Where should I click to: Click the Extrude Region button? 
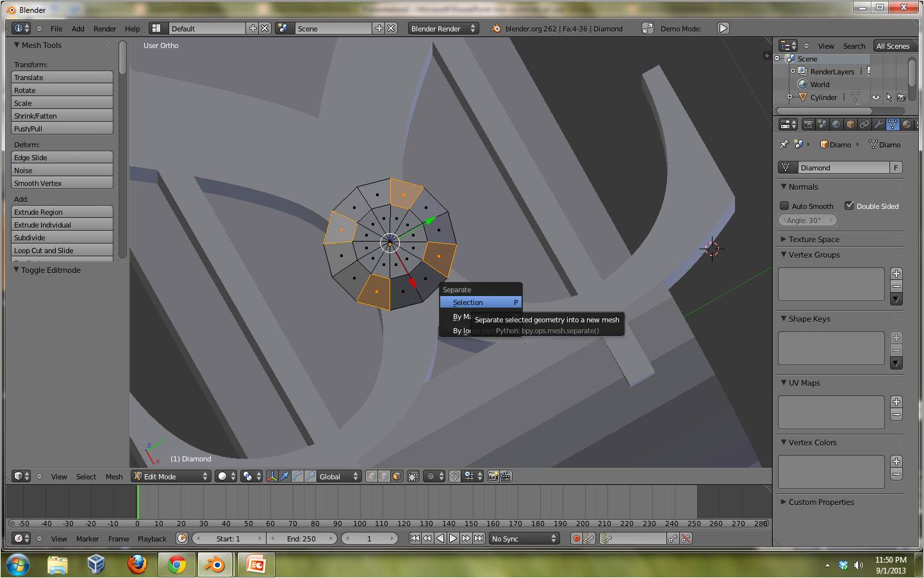coord(62,211)
